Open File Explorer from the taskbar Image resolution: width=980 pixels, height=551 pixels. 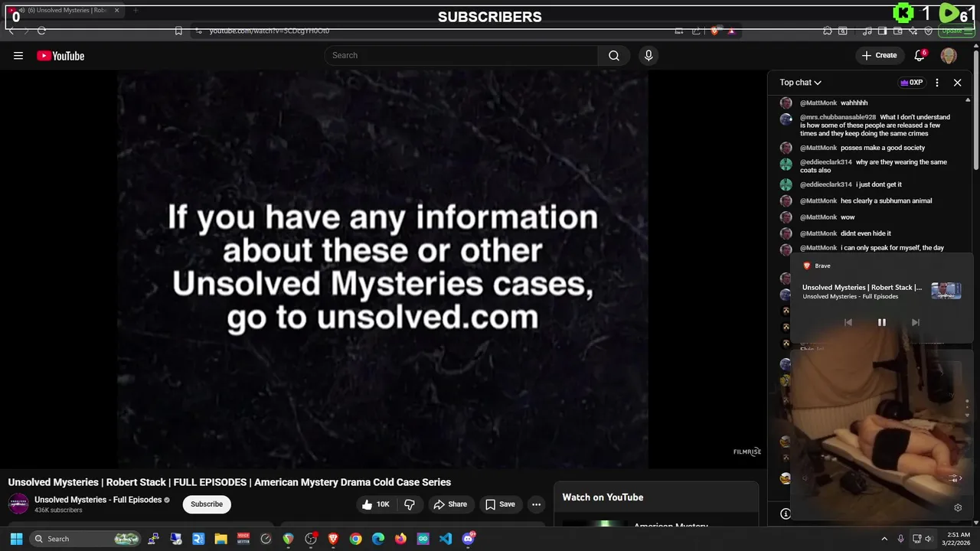(220, 539)
